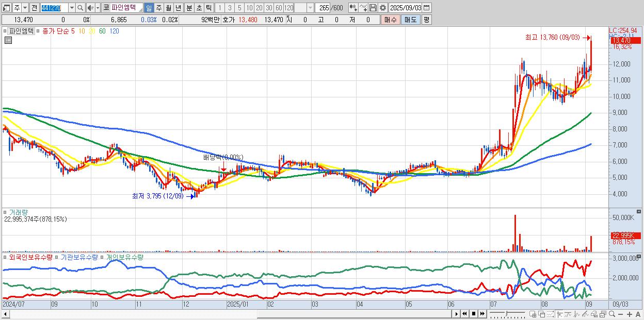Click the add line indicator icon
This screenshot has width=644, height=320.
tap(363, 8)
